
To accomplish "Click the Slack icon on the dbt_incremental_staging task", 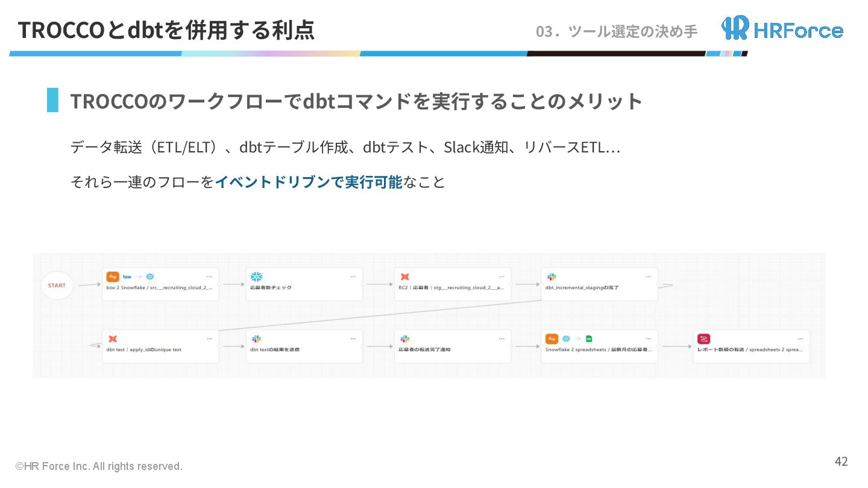I will coord(552,277).
